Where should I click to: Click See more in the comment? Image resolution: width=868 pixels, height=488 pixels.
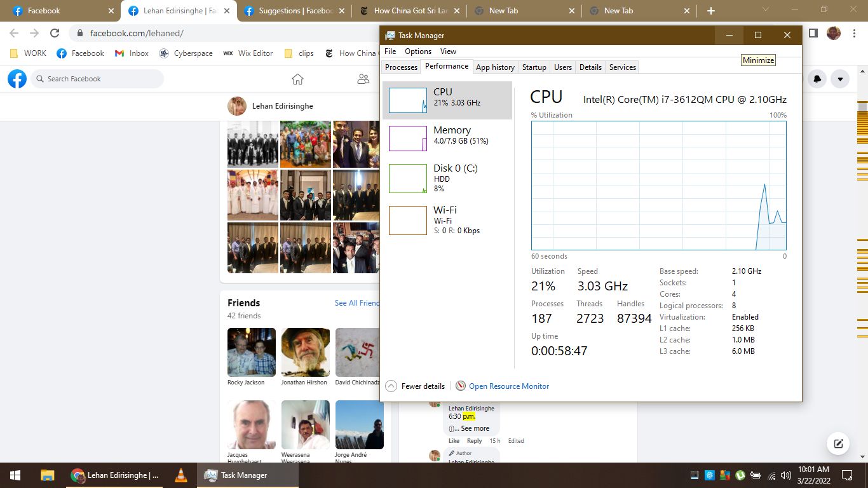[475, 428]
